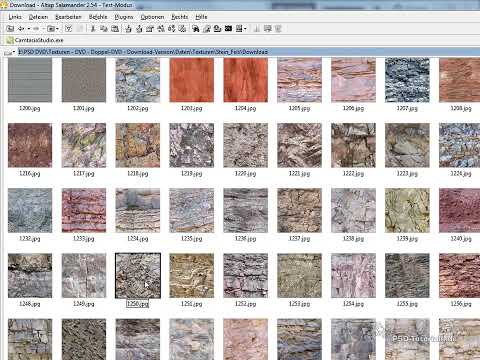Select the 1219.jpg thumbnail
The height and width of the screenshot is (360, 480).
tap(192, 145)
